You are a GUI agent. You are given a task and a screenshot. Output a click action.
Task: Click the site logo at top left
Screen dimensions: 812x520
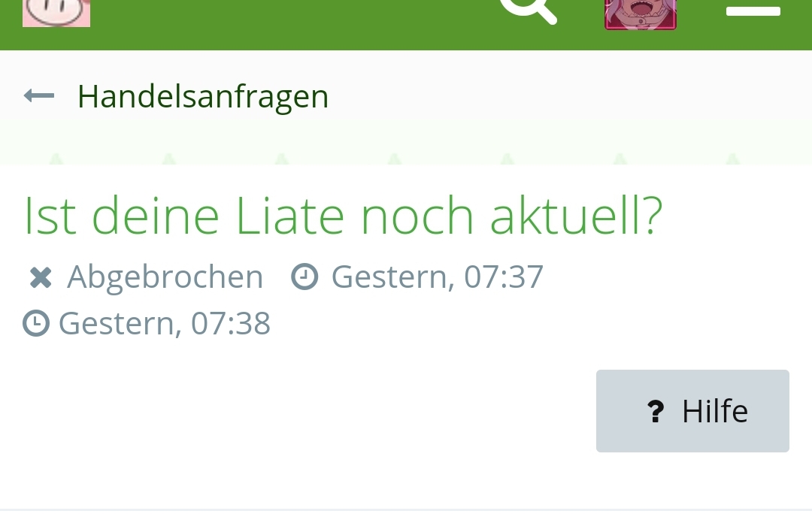pyautogui.click(x=56, y=13)
